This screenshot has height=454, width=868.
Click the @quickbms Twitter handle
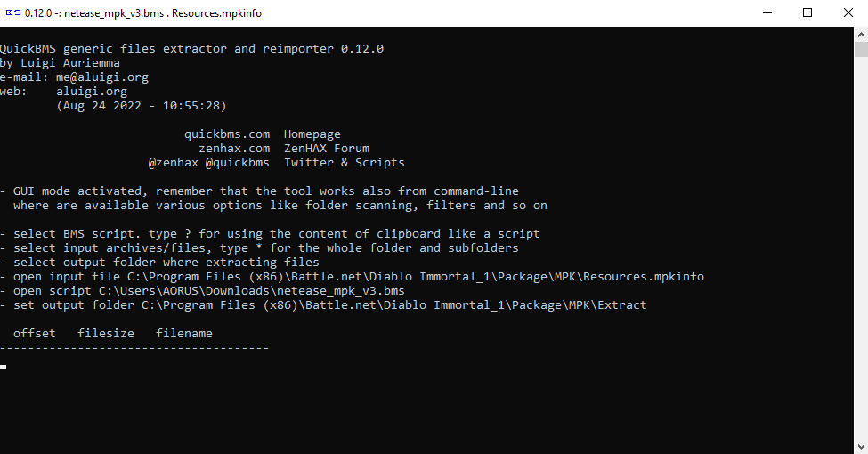[238, 163]
